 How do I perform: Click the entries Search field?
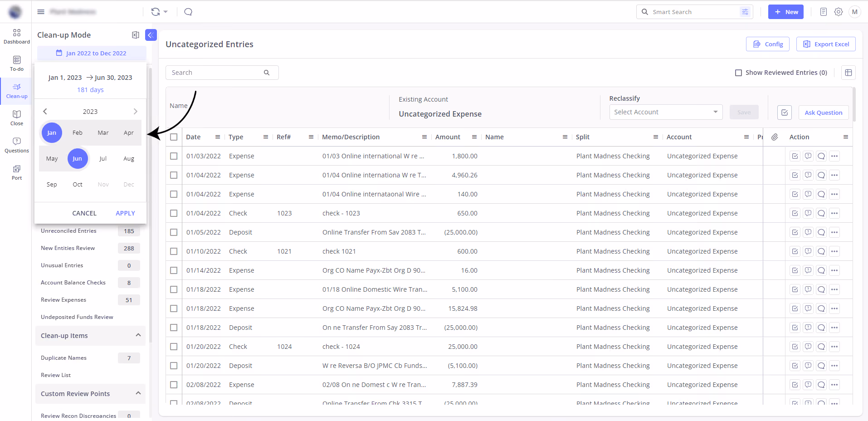click(x=222, y=73)
